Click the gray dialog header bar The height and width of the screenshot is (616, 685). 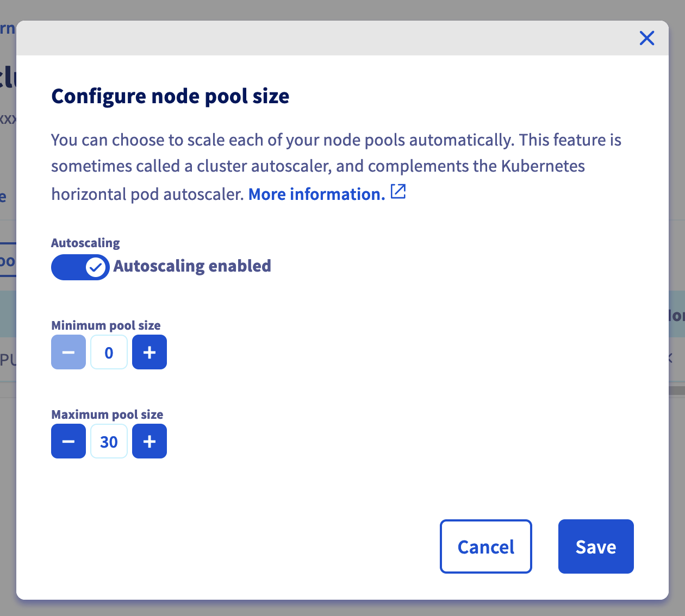coord(326,38)
